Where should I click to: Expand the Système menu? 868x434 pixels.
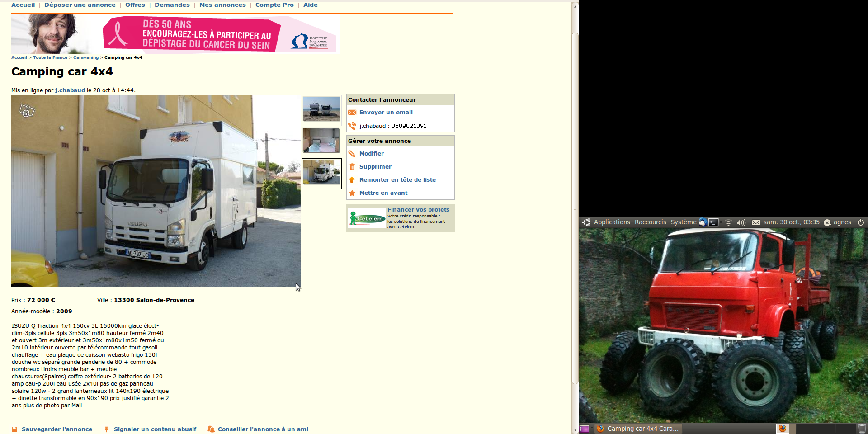pos(683,222)
